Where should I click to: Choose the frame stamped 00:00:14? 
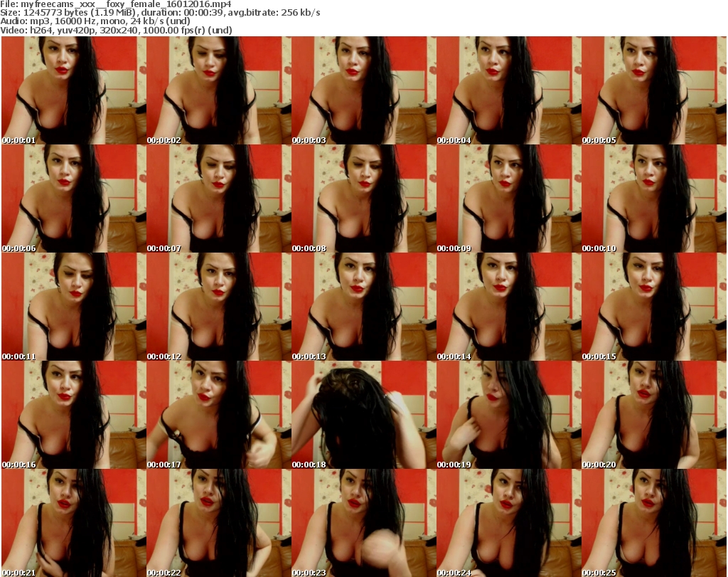click(x=508, y=307)
